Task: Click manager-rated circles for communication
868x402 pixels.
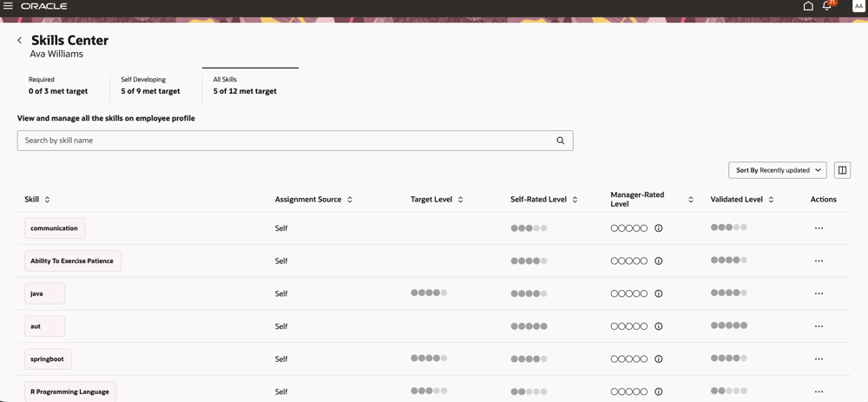Action: (x=628, y=228)
